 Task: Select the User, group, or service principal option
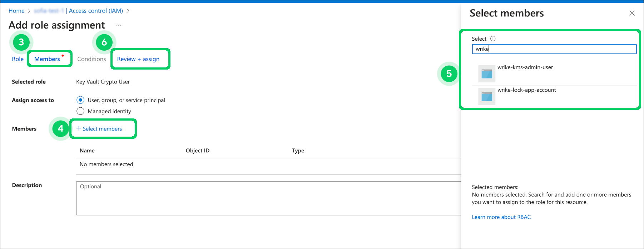(x=80, y=100)
